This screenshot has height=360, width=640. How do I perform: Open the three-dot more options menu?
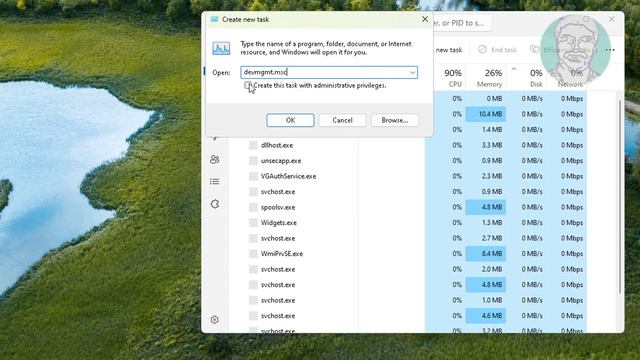click(x=610, y=50)
